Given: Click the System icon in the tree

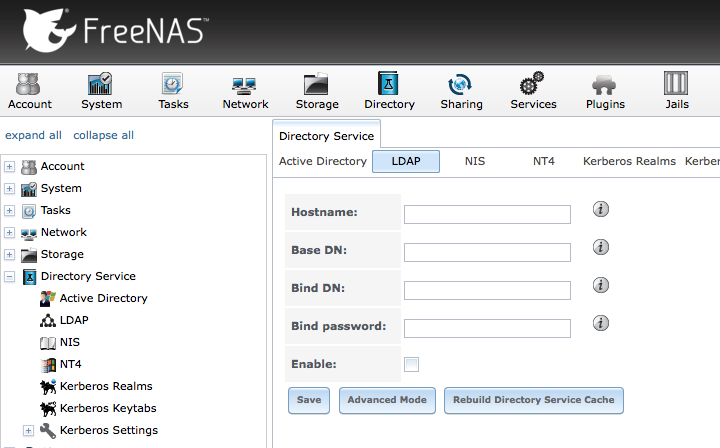Looking at the screenshot, I should 29,189.
